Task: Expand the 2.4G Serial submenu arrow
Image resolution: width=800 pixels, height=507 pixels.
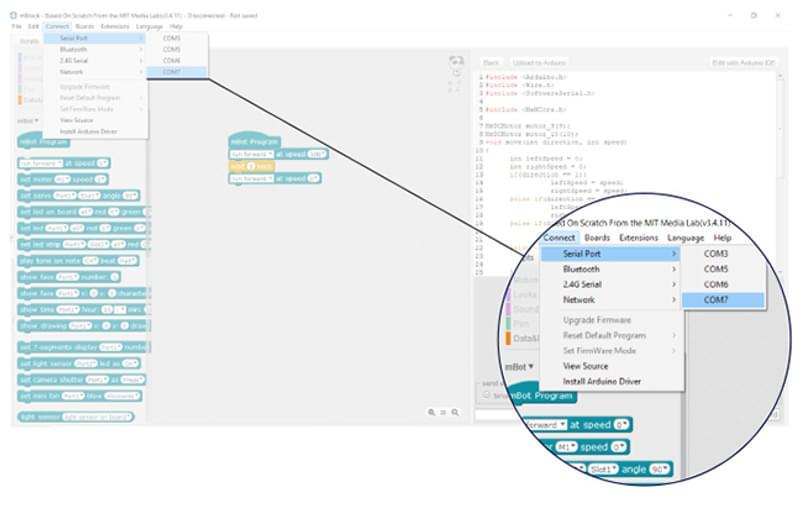Action: tap(141, 61)
